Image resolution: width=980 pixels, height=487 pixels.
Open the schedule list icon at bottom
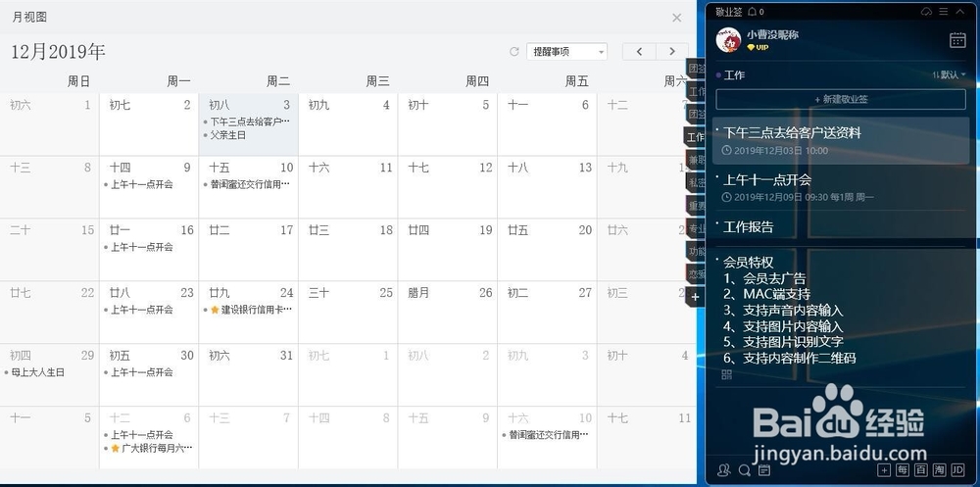pos(763,470)
